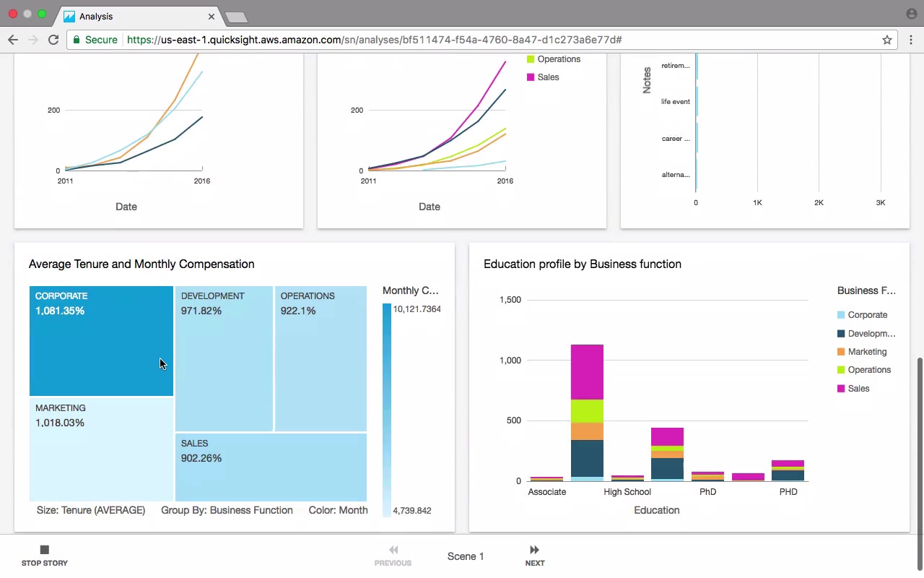This screenshot has height=578, width=924.
Task: Click the 10,121.7364 legend maximum value
Action: point(417,309)
